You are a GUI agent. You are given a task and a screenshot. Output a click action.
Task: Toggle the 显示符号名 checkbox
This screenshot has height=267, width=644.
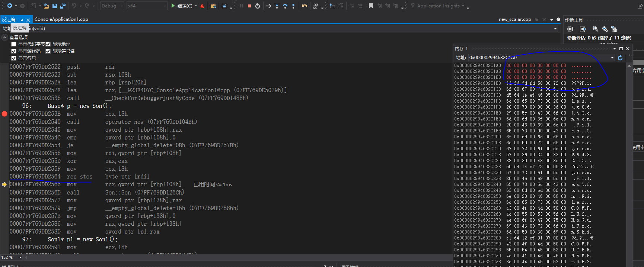point(48,51)
